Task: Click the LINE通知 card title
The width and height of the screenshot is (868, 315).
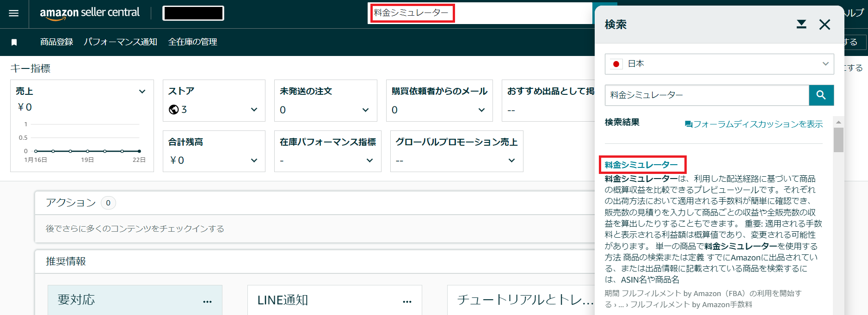Action: coord(283,300)
